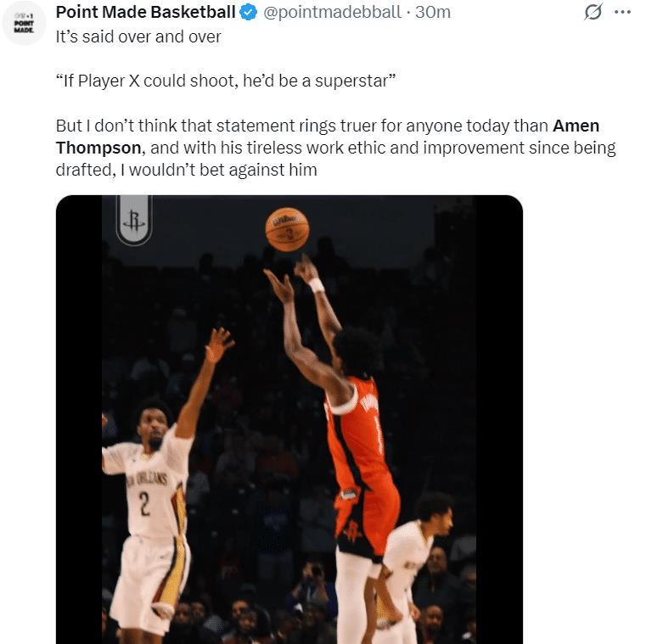The width and height of the screenshot is (646, 644).
Task: Click the shooter's red shorts with Rockets logo
Action: pyautogui.click(x=365, y=519)
